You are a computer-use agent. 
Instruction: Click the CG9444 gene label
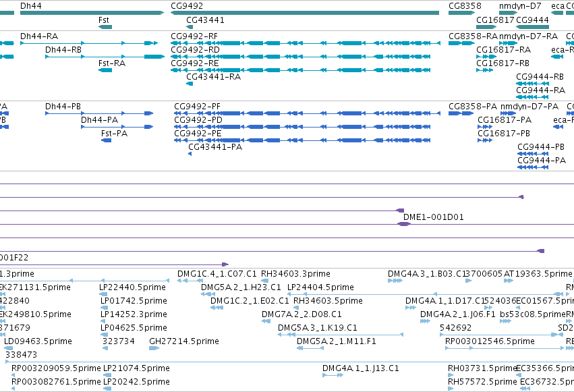point(532,20)
